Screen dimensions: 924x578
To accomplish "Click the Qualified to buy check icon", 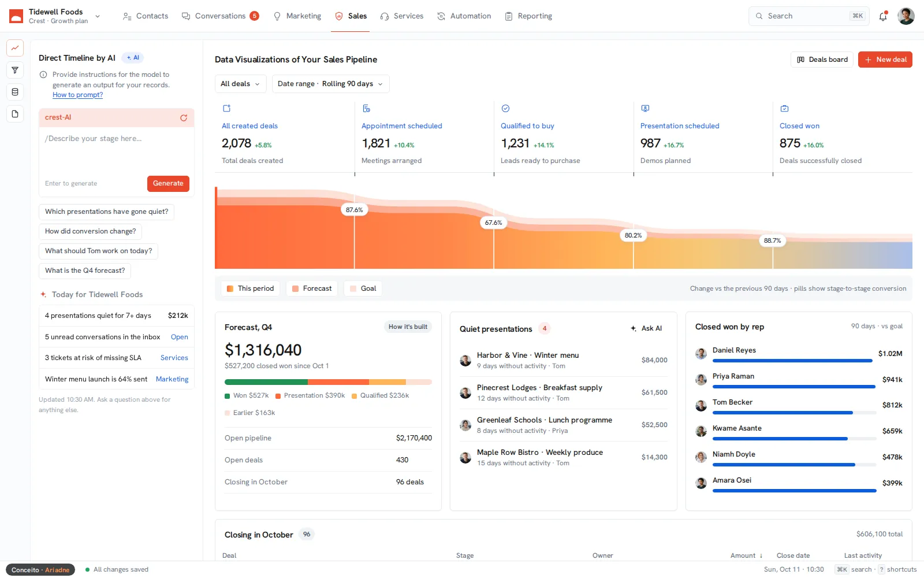I will [x=505, y=108].
